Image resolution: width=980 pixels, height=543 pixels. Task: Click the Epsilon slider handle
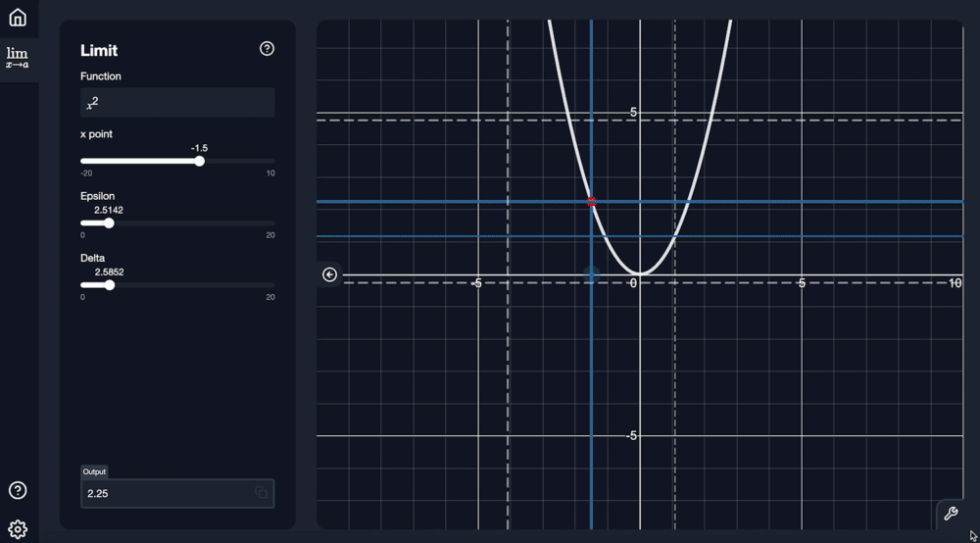click(109, 223)
